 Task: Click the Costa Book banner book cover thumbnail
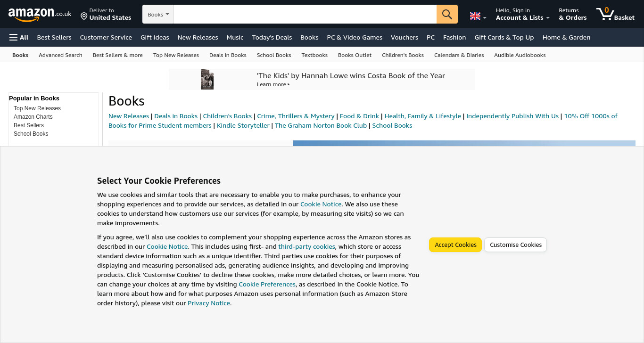tap(207, 79)
